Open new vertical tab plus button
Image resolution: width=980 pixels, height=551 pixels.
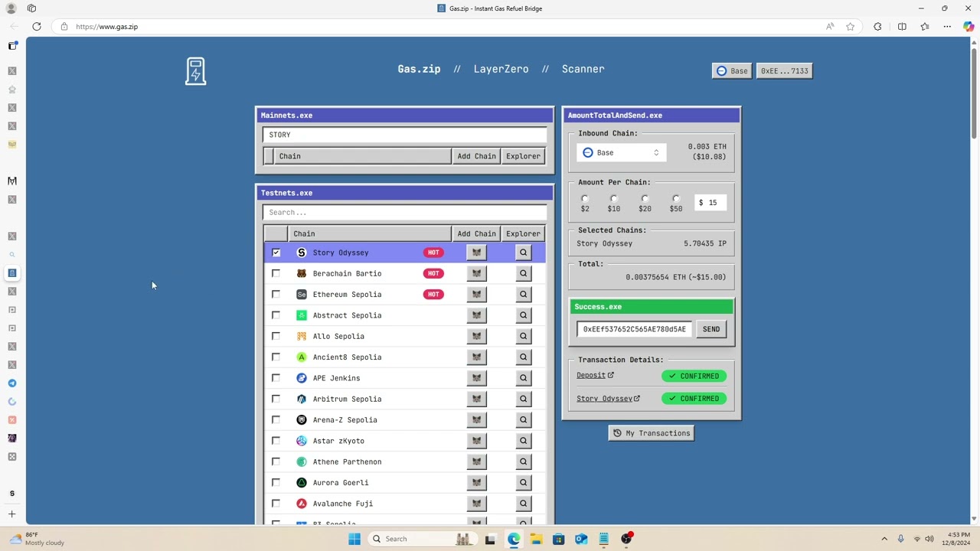pos(11,514)
